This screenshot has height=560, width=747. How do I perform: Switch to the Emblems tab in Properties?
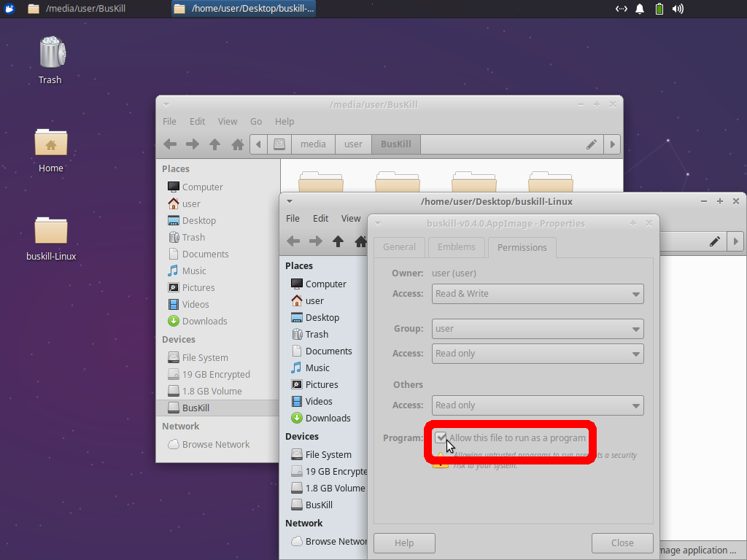point(457,247)
